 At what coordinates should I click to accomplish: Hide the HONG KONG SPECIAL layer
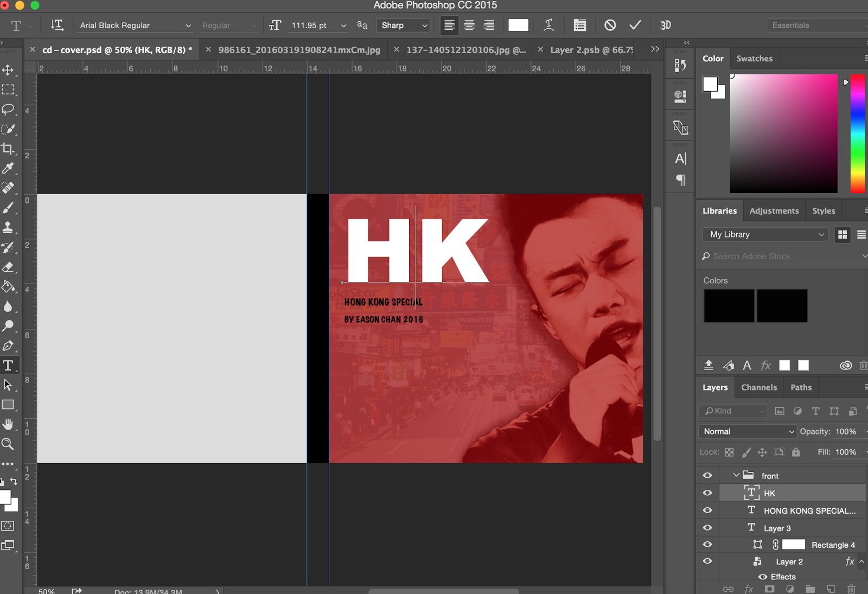point(707,510)
